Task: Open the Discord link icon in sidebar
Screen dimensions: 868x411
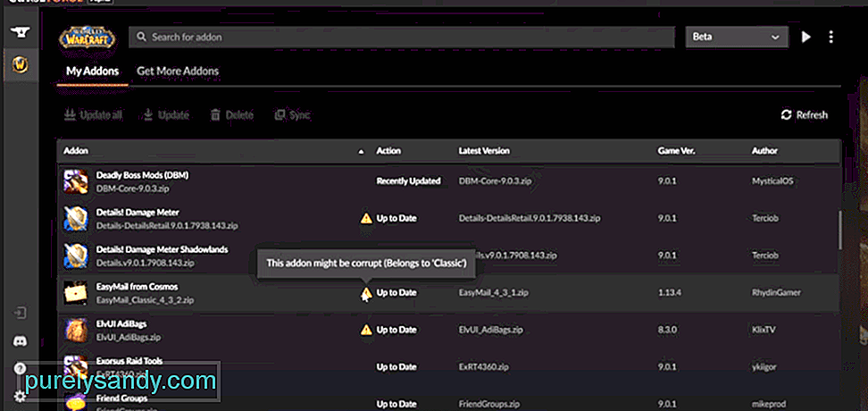Action: pyautogui.click(x=20, y=341)
